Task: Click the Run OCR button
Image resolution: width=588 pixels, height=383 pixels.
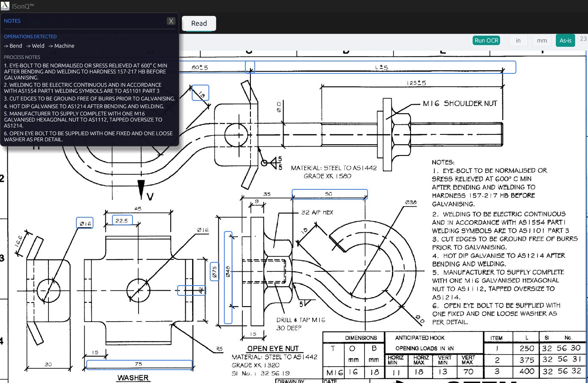Action: tap(486, 40)
